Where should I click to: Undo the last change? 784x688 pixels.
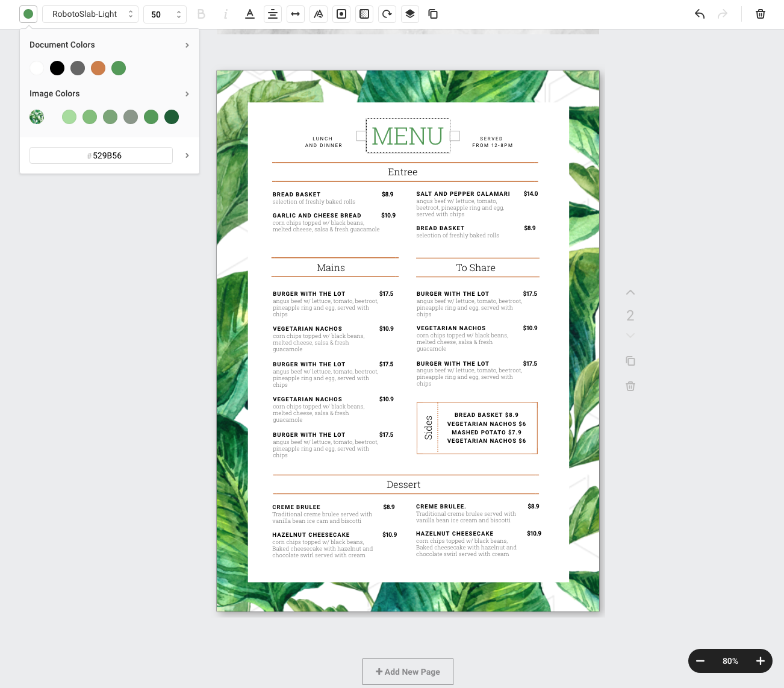click(699, 14)
